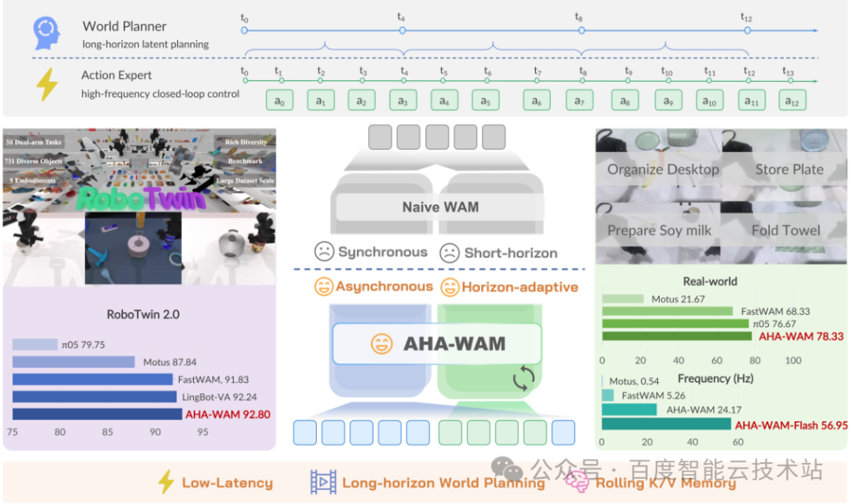851x504 pixels.
Task: Click the Low-Latency lightning icon
Action: coord(166,482)
